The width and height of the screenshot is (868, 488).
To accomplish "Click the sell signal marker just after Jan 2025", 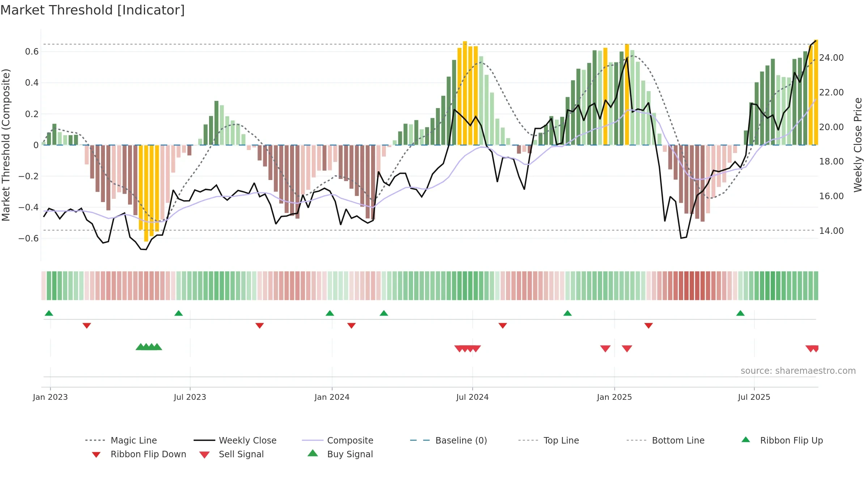I will [x=627, y=348].
